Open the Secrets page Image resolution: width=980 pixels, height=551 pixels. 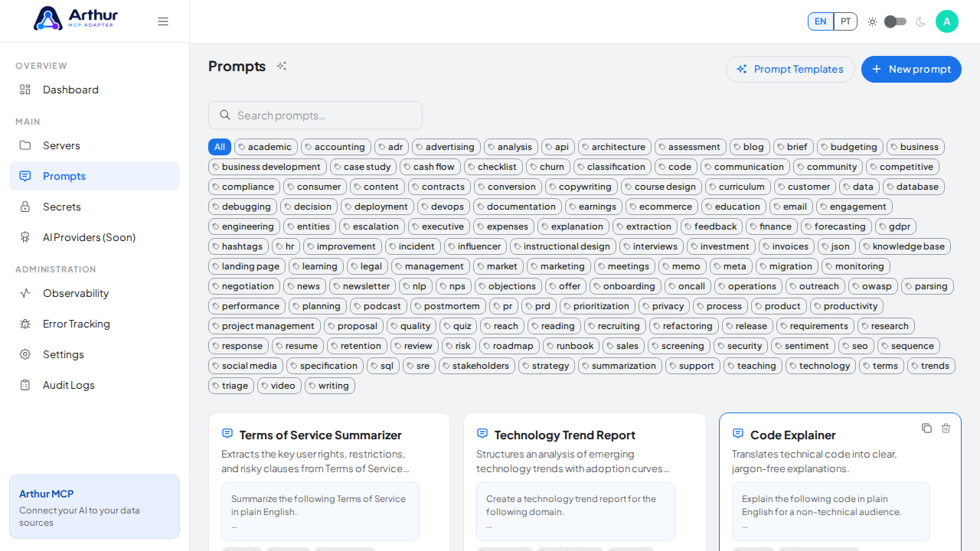coord(94,207)
